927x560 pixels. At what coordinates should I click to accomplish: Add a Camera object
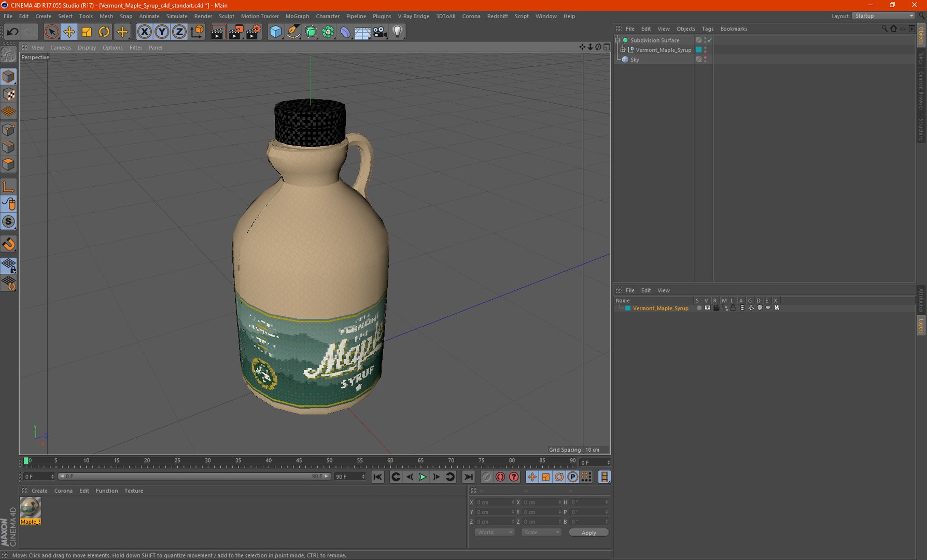pyautogui.click(x=380, y=32)
